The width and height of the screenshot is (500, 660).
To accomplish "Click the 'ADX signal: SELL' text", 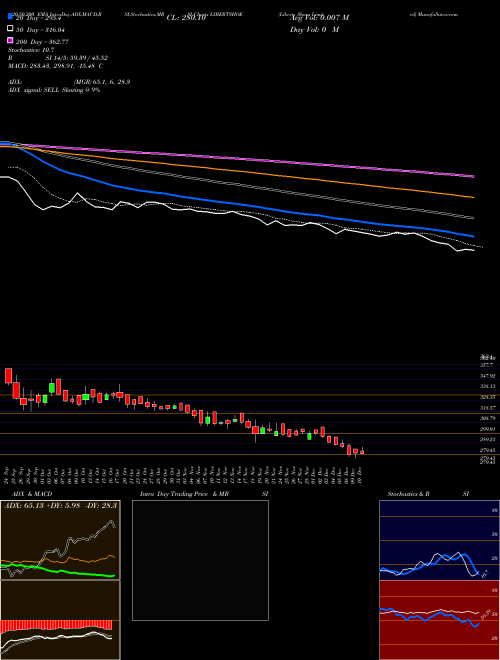I will click(34, 90).
